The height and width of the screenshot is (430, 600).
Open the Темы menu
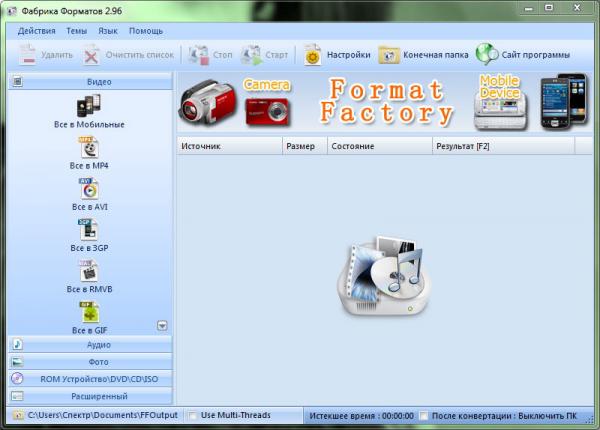[77, 31]
